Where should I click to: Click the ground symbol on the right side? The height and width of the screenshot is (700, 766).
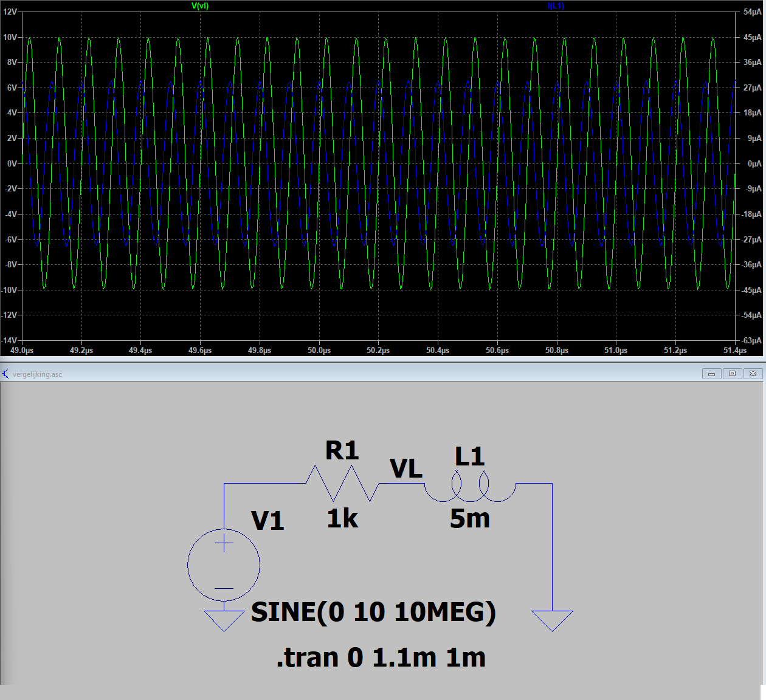click(x=552, y=620)
